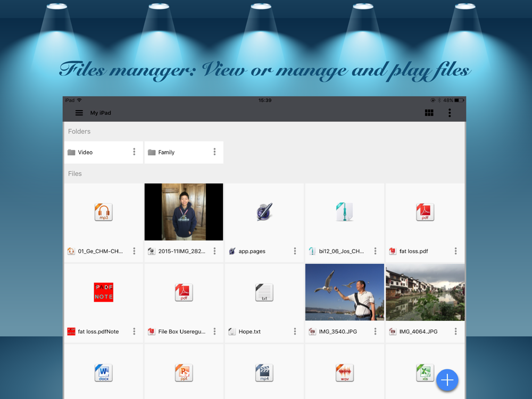Open the bi12_06_Jos_CH zip archive icon
532x399 pixels.
coord(344,212)
